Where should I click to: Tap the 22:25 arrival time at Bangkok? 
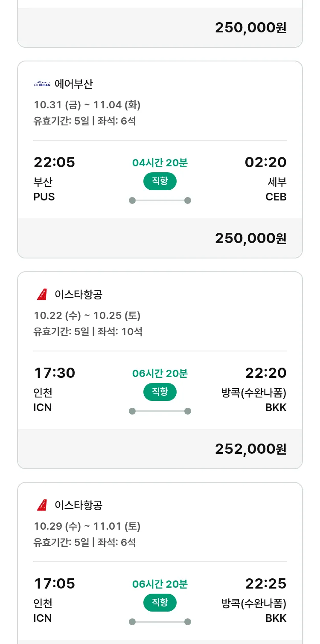tap(265, 584)
